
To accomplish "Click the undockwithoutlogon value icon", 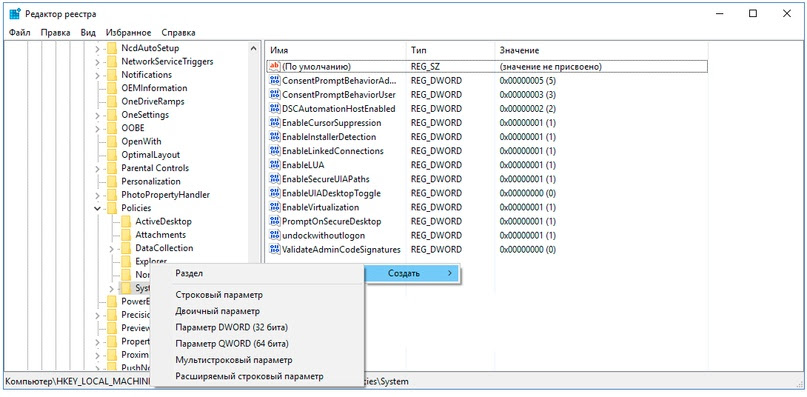I will [x=274, y=235].
